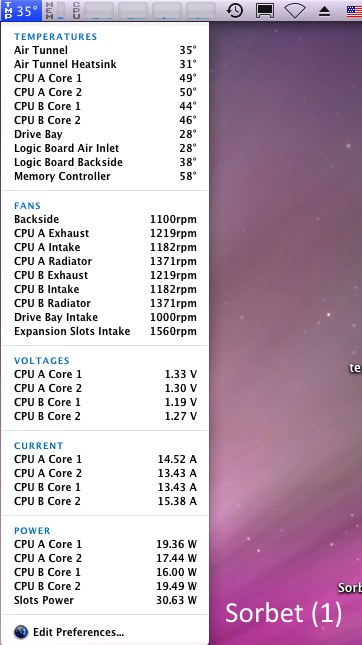The height and width of the screenshot is (645, 362).
Task: Select CPU B Radiator fan row
Action: [x=105, y=303]
